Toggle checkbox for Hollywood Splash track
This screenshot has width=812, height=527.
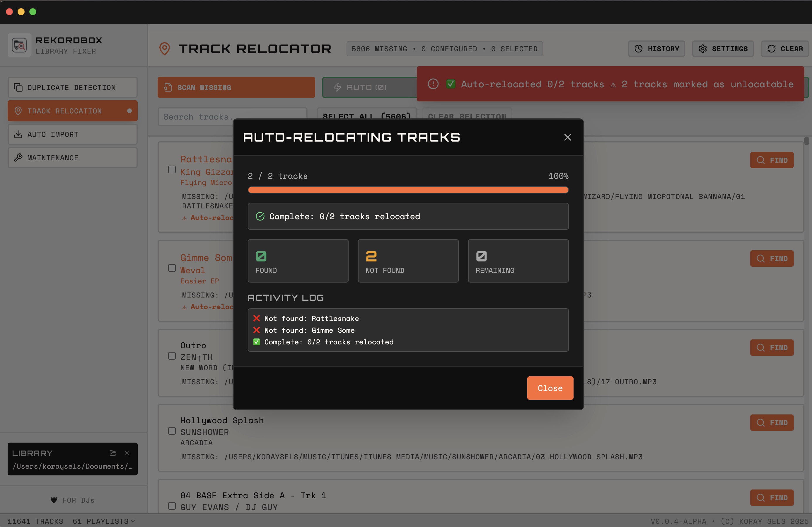pyautogui.click(x=172, y=431)
